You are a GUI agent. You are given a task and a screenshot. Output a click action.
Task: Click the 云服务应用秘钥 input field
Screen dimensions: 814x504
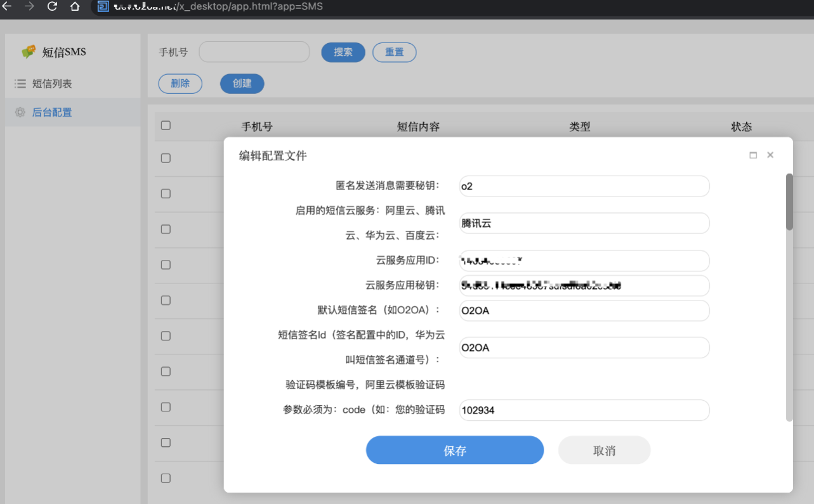click(584, 285)
